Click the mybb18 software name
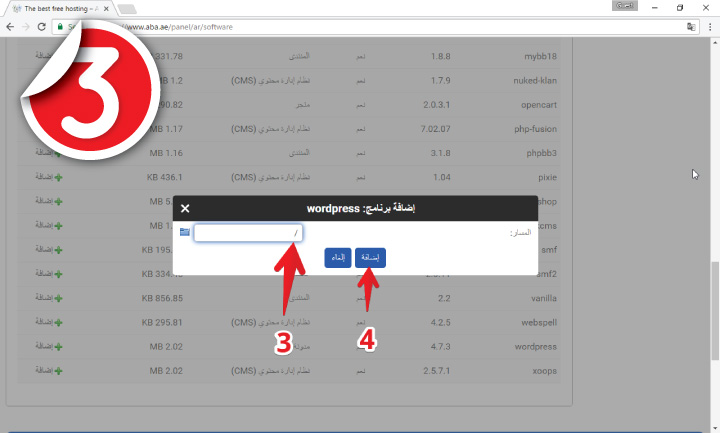Image resolution: width=720 pixels, height=433 pixels. click(540, 56)
